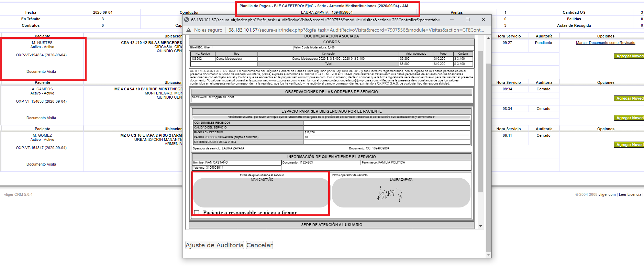Image resolution: width=644 pixels, height=270 pixels.
Task: Click the 'DARAYAVAUSH25@GMAIL.COM' observation field
Action: pos(331,99)
